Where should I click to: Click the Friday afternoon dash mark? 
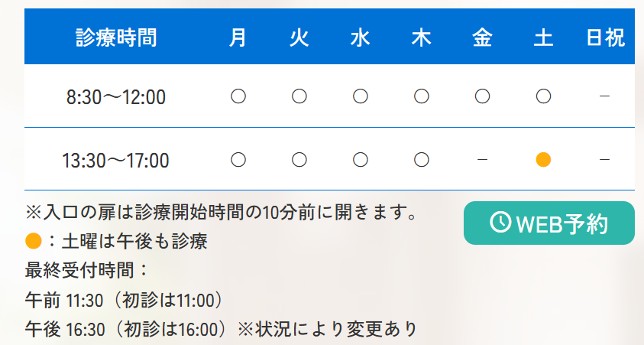[x=482, y=160]
